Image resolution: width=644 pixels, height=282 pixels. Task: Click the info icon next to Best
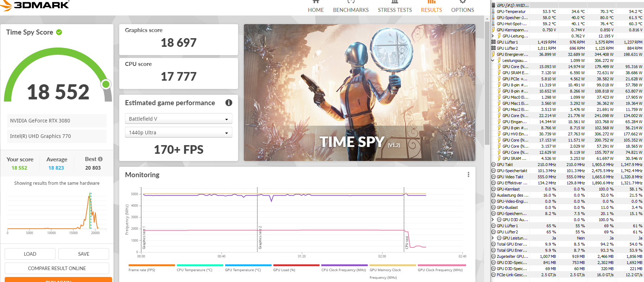[100, 159]
